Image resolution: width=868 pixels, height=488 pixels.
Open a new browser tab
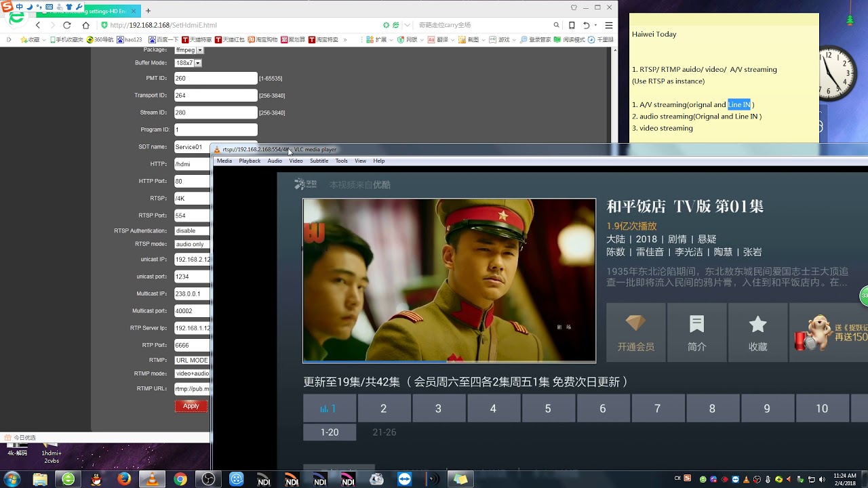coord(148,10)
